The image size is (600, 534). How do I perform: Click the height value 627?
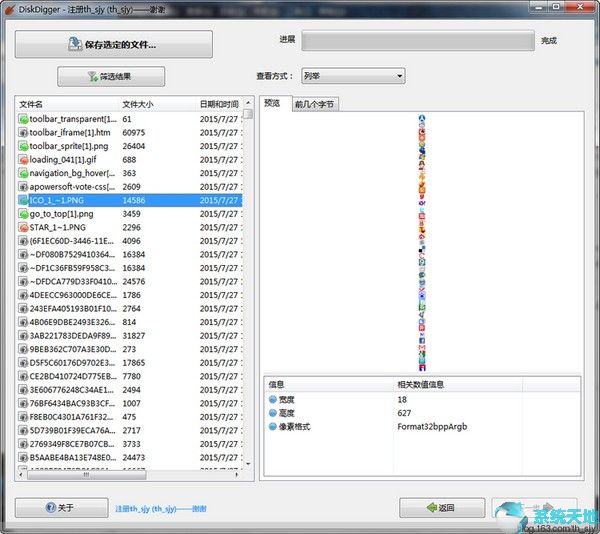pyautogui.click(x=404, y=413)
